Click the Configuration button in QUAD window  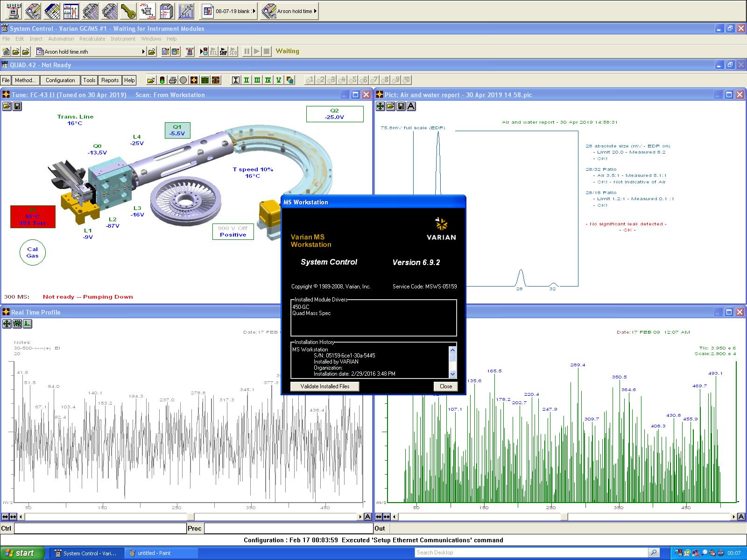(60, 80)
